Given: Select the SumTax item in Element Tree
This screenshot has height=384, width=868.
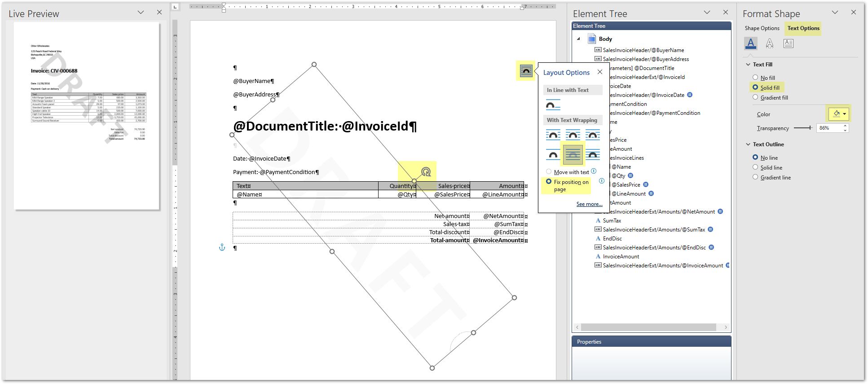Looking at the screenshot, I should click(612, 221).
